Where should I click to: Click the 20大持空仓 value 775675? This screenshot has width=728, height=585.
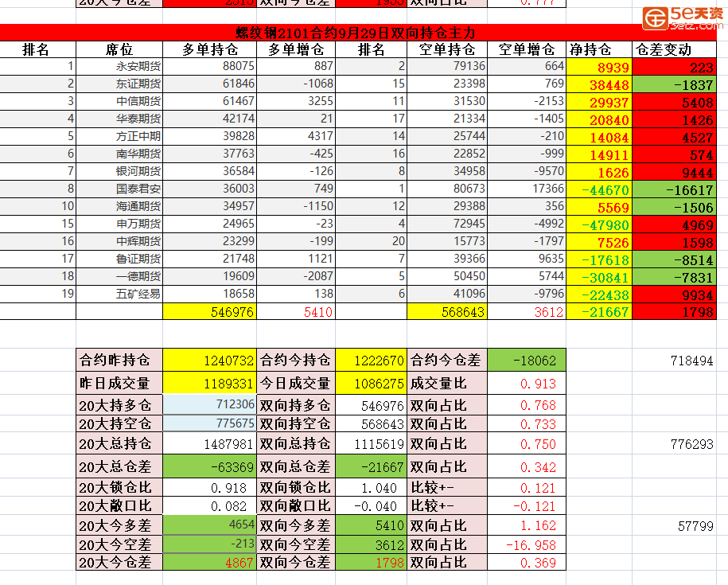(x=210, y=423)
